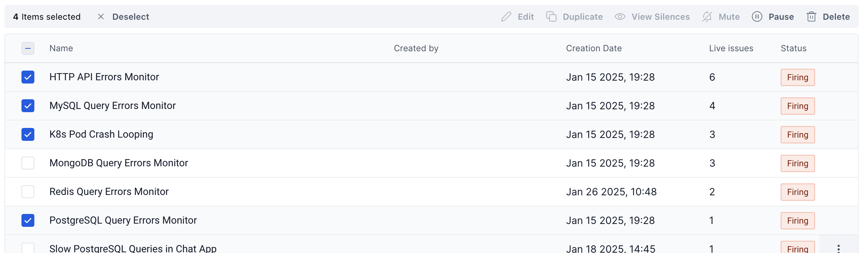The image size is (868, 253).
Task: Toggle the select-all header checkbox
Action: click(x=28, y=48)
